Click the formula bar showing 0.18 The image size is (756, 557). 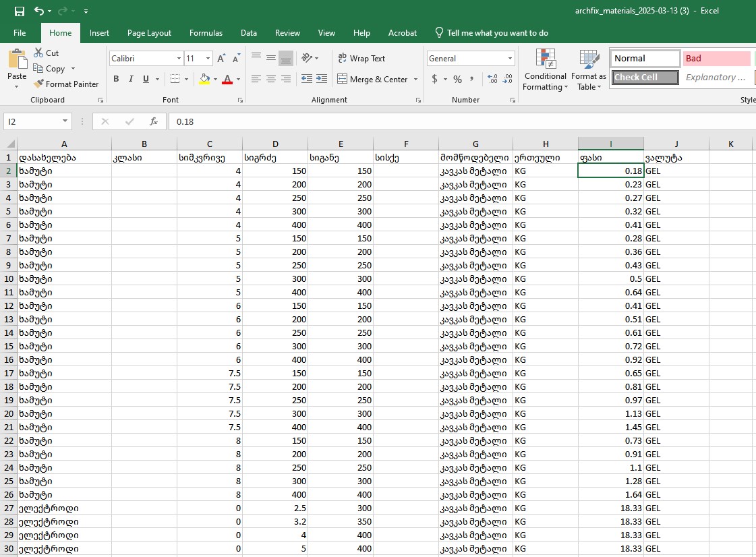[462, 121]
